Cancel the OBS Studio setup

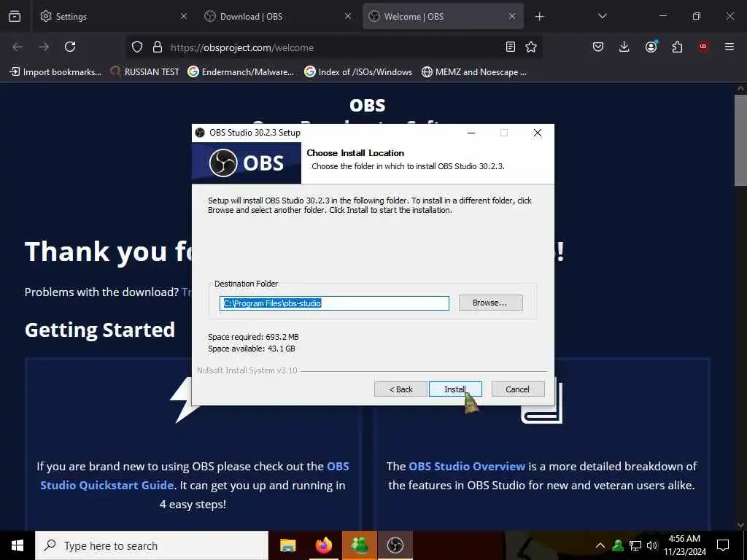(x=517, y=389)
